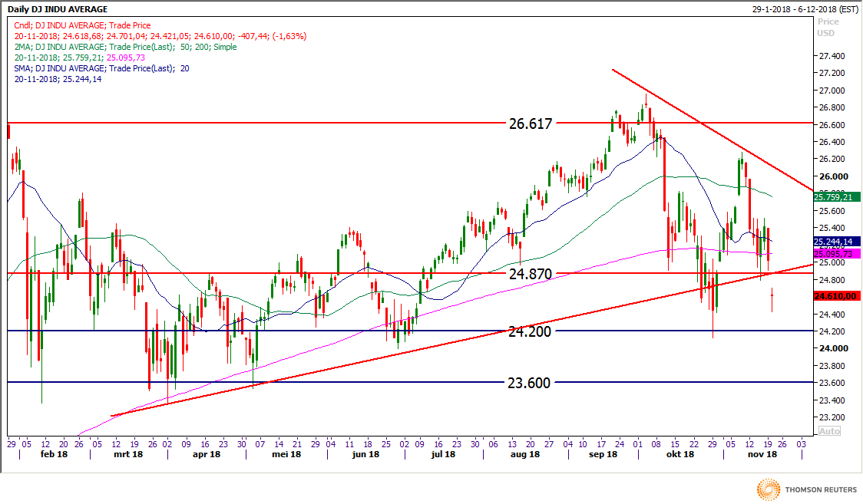Click the magenta 25.095,73 value in legend
863x504 pixels.
click(x=126, y=58)
